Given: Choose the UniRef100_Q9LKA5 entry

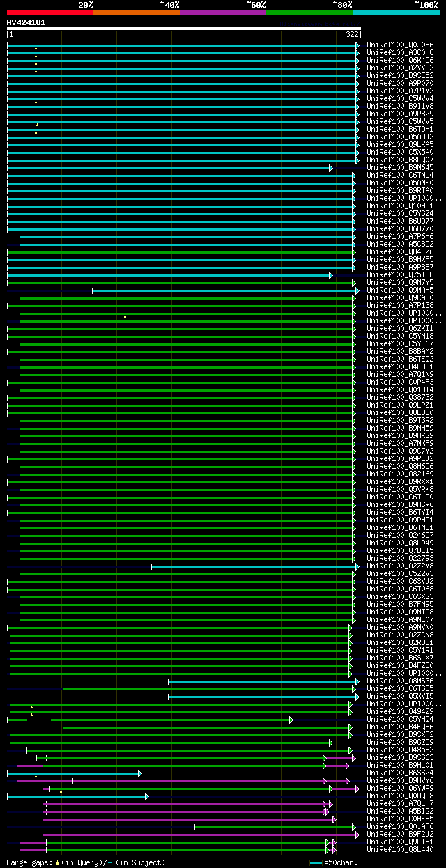Looking at the screenshot, I should 400,144.
